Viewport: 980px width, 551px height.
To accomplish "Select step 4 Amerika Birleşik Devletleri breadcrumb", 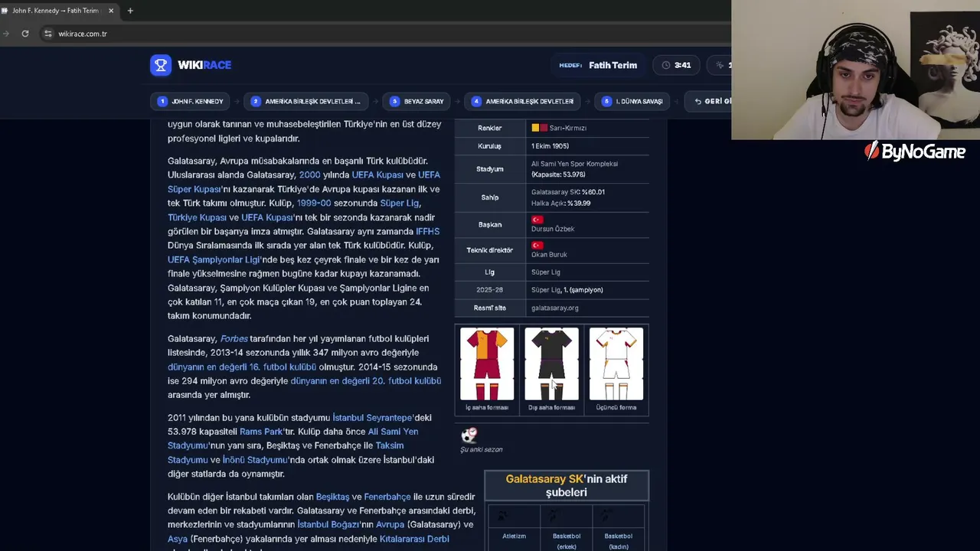I will click(523, 101).
